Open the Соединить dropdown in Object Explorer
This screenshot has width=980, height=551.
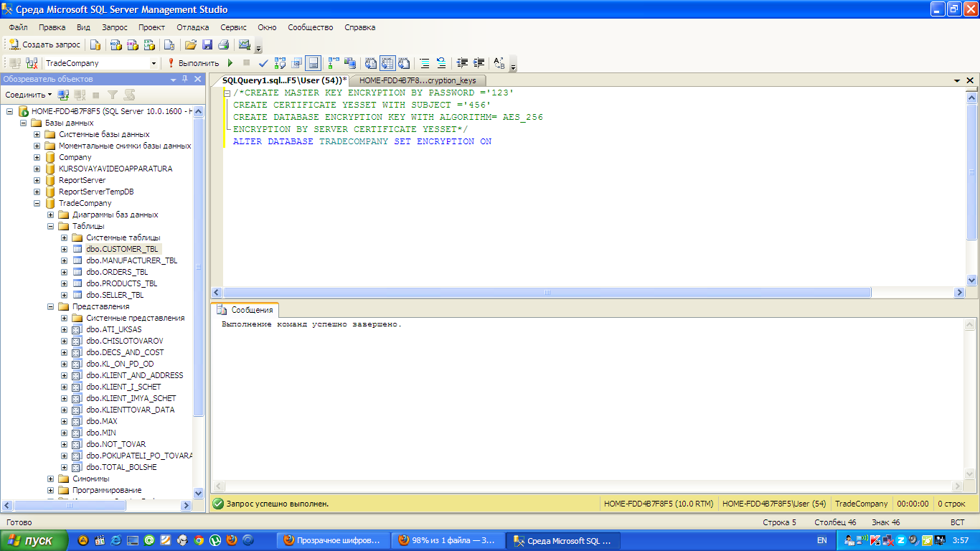pyautogui.click(x=28, y=95)
